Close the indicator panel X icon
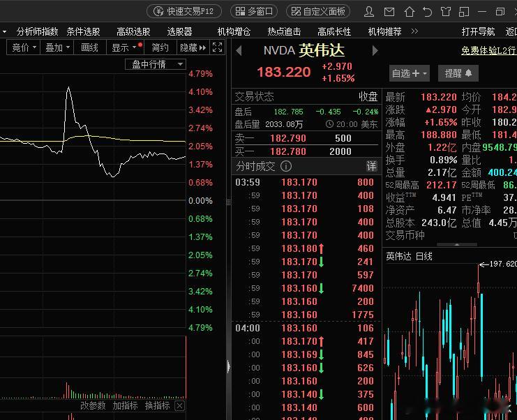 click(180, 406)
